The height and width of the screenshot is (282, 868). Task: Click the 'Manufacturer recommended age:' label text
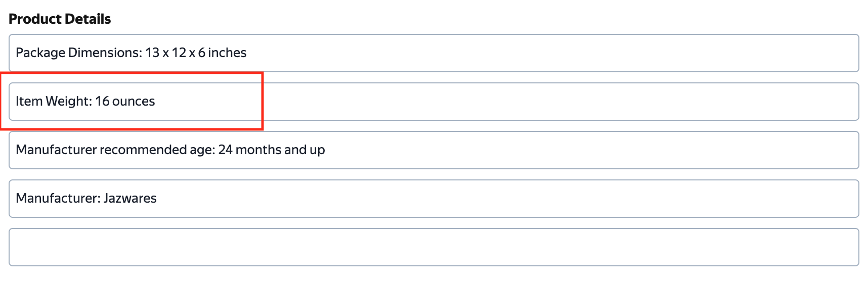click(x=116, y=150)
